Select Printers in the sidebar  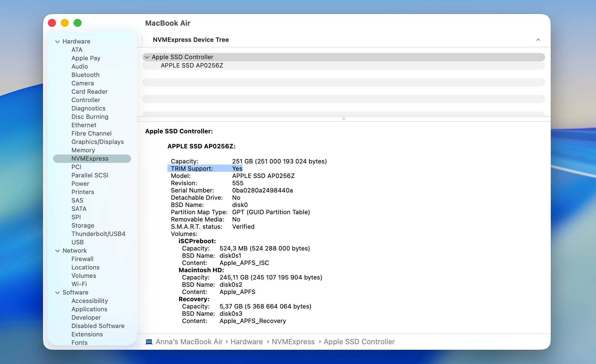[83, 192]
